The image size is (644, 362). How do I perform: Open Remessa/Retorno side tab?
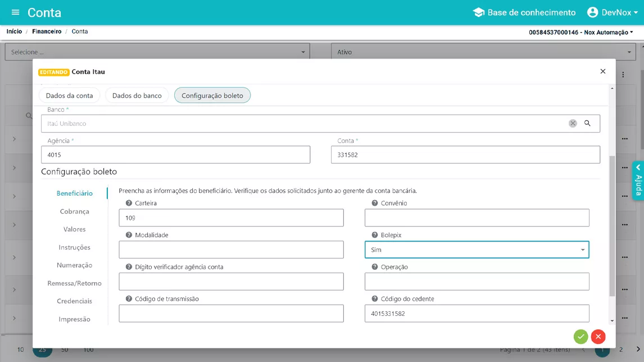74,283
